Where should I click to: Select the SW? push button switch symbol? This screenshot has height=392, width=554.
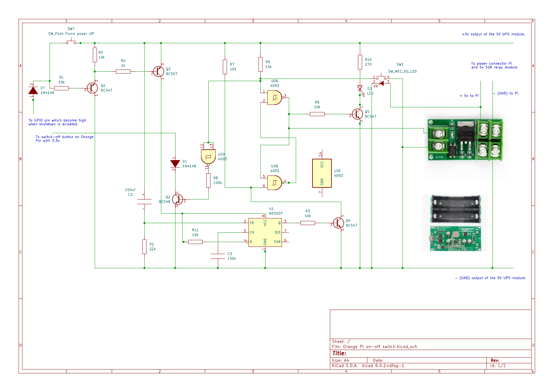(71, 42)
